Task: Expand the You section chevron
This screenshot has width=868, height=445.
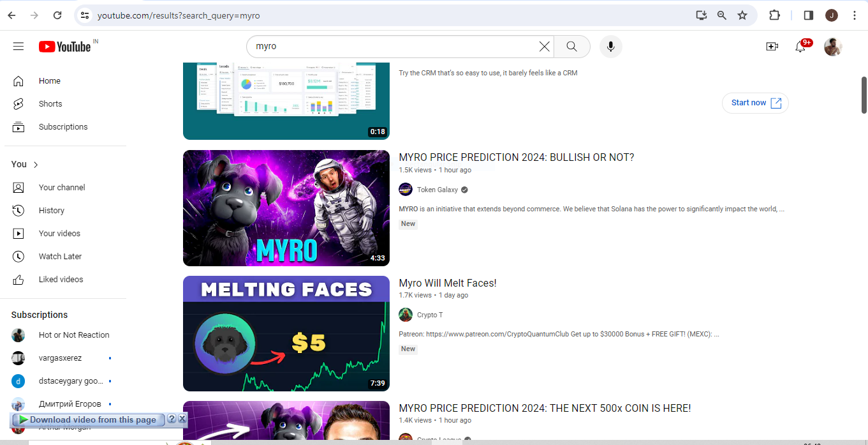Action: 36,165
